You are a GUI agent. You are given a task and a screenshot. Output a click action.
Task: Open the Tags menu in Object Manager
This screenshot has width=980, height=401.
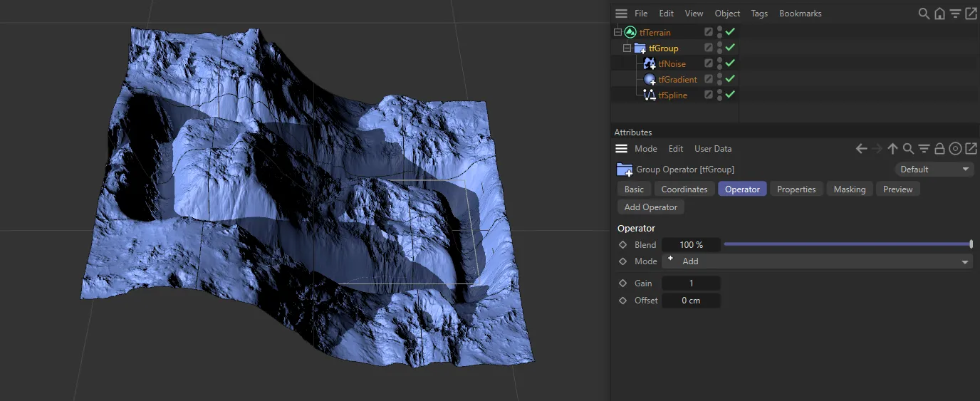759,14
